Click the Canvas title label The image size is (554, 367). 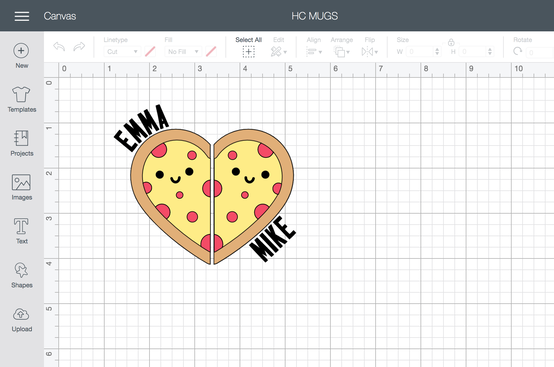tap(60, 16)
